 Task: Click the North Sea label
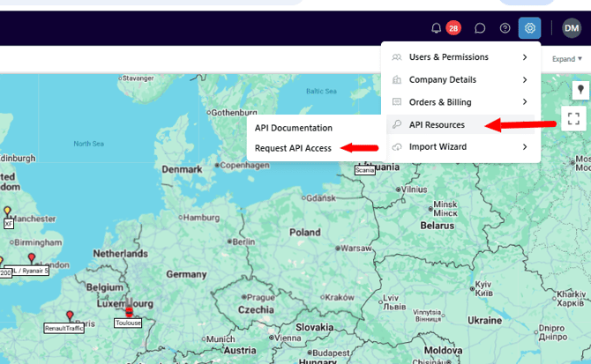[x=88, y=144]
